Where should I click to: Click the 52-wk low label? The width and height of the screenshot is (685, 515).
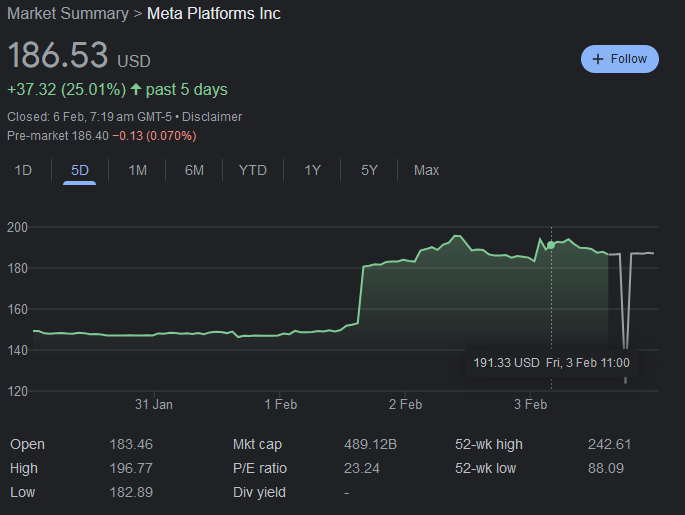[x=485, y=468]
